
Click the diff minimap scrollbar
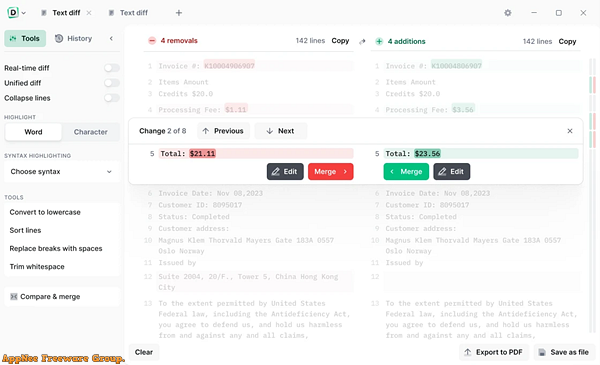pyautogui.click(x=592, y=195)
